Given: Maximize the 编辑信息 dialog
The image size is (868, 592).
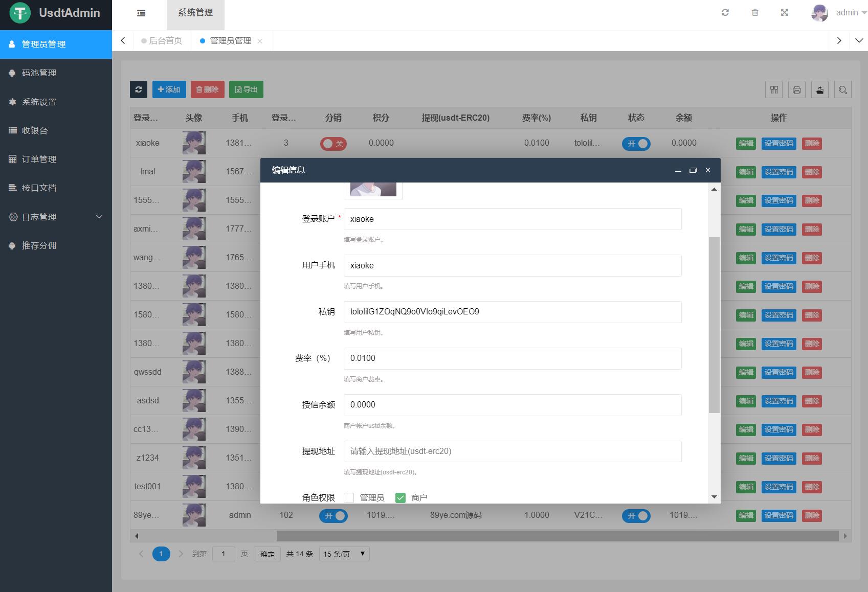Looking at the screenshot, I should click(x=693, y=170).
